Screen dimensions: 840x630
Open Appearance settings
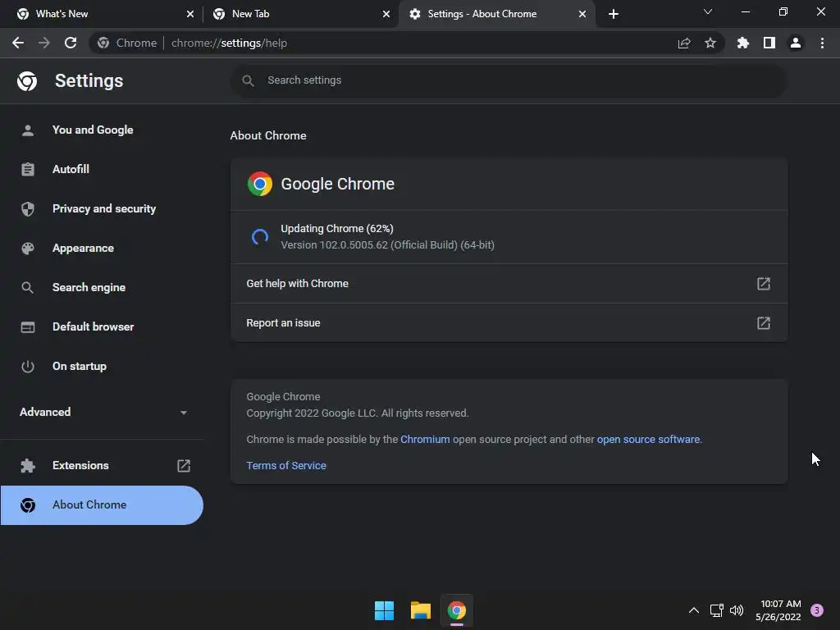(x=102, y=248)
